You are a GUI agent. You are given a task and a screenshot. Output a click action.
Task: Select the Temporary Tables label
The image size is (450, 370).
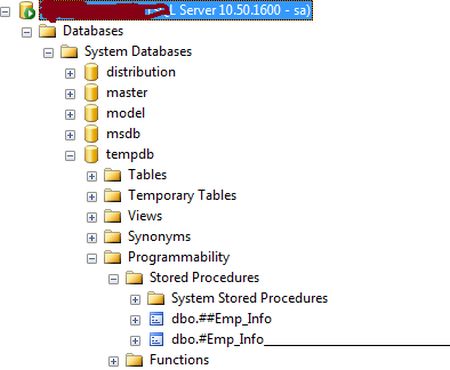point(182,196)
